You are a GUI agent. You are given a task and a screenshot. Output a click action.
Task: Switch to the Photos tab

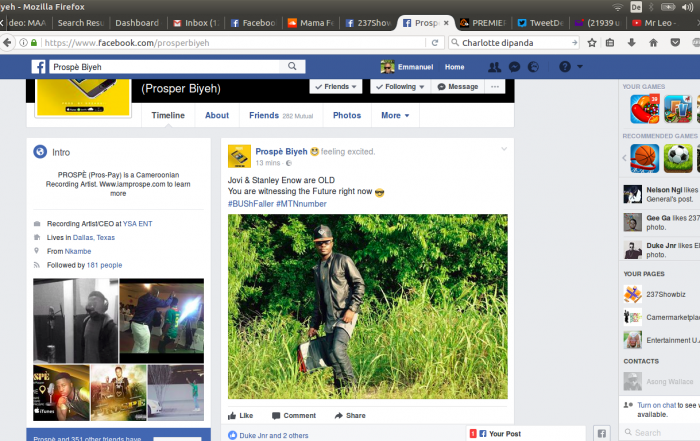coord(347,116)
